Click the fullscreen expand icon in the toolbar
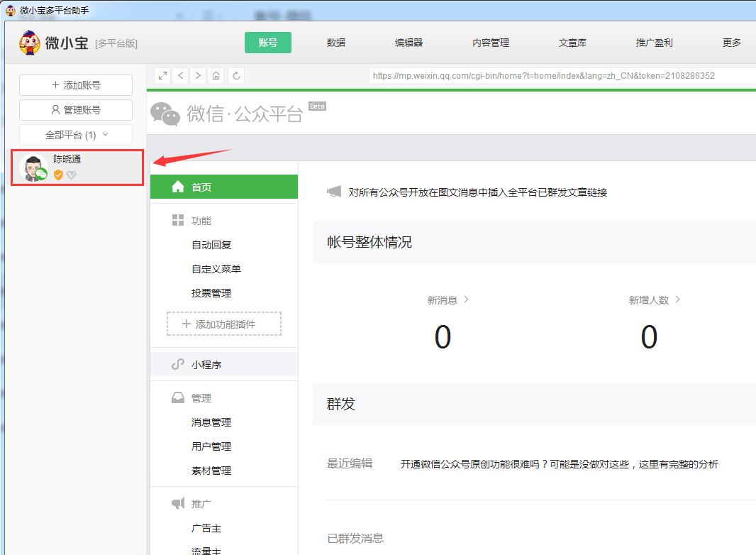This screenshot has width=756, height=555. pos(162,75)
